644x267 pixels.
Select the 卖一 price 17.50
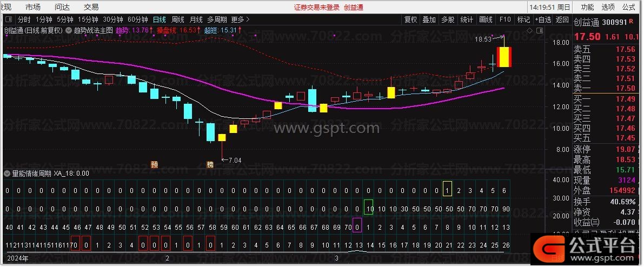pos(625,88)
